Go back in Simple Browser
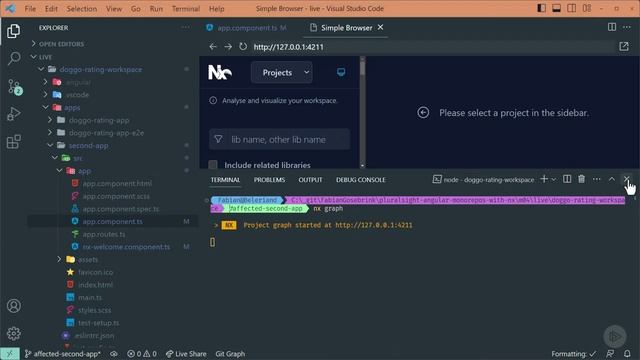 (213, 47)
